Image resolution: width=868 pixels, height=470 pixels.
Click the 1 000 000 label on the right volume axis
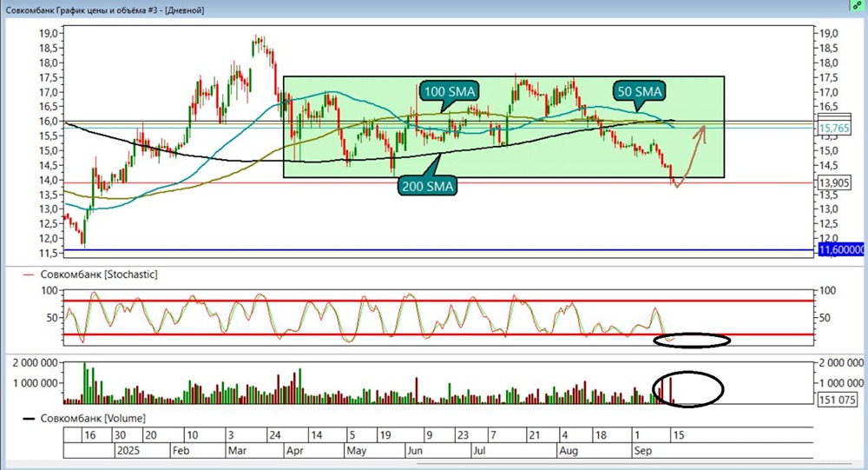point(841,383)
